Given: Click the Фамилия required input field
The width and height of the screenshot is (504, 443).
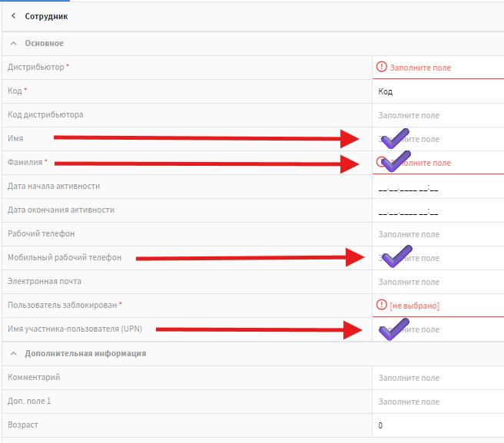Looking at the screenshot, I should tap(438, 163).
